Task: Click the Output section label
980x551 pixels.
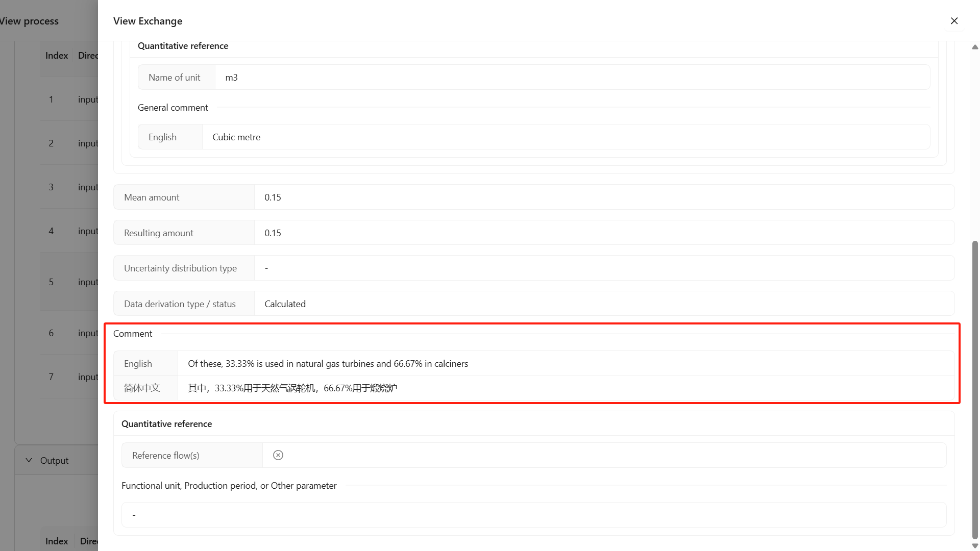Action: [x=54, y=461]
